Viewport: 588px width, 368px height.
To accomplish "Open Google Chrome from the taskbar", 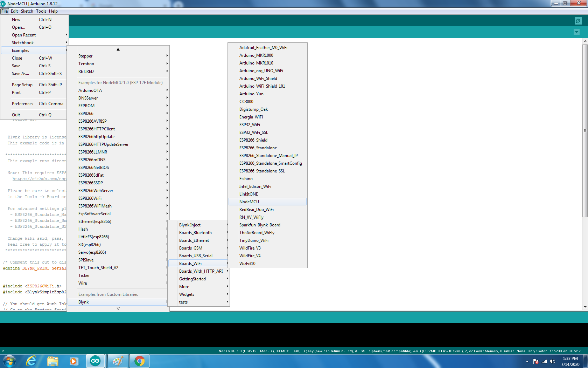I will [x=140, y=361].
